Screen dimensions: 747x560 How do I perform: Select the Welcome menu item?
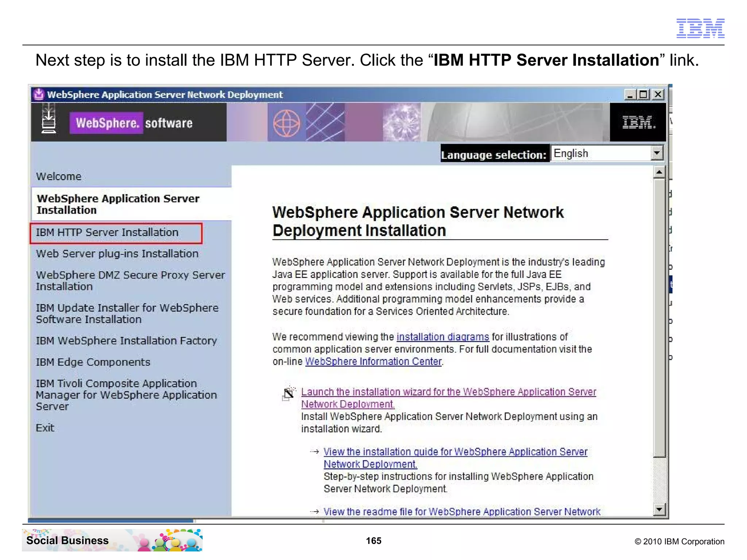tap(59, 176)
